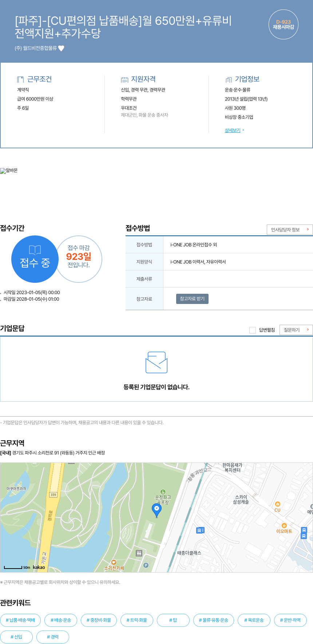Click company name (주) 월드비전종합물류
Image resolution: width=313 pixels, height=644 pixels.
[36, 48]
